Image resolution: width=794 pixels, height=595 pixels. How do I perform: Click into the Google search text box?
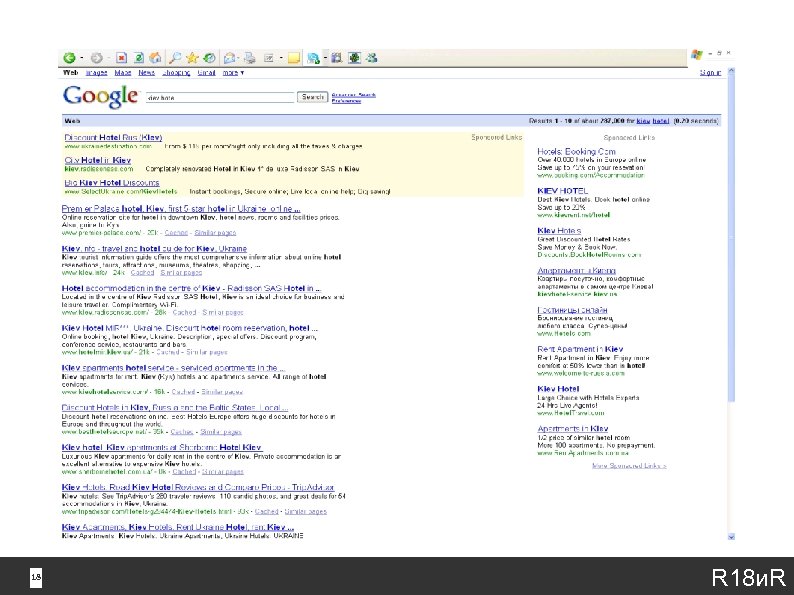click(x=220, y=97)
